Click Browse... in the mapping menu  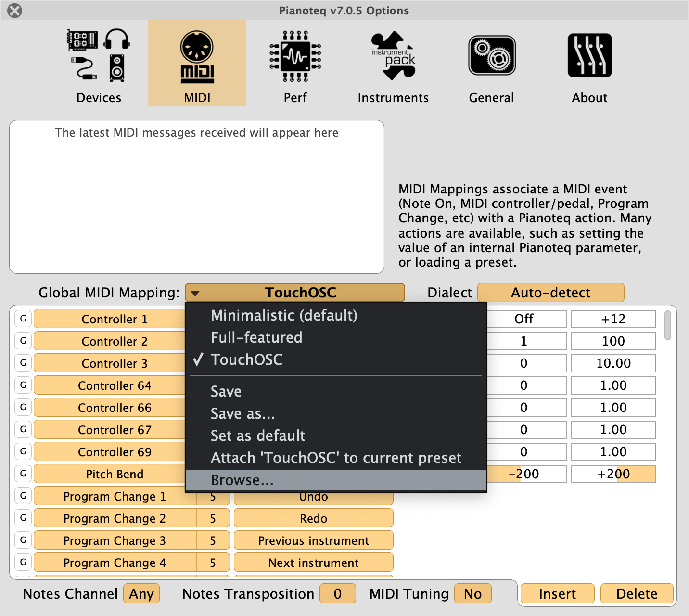click(336, 480)
